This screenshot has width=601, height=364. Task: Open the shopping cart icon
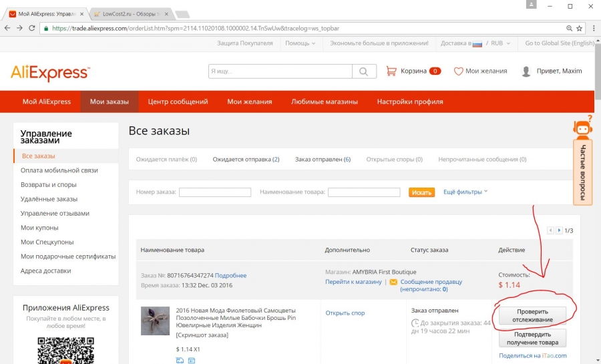[x=391, y=71]
